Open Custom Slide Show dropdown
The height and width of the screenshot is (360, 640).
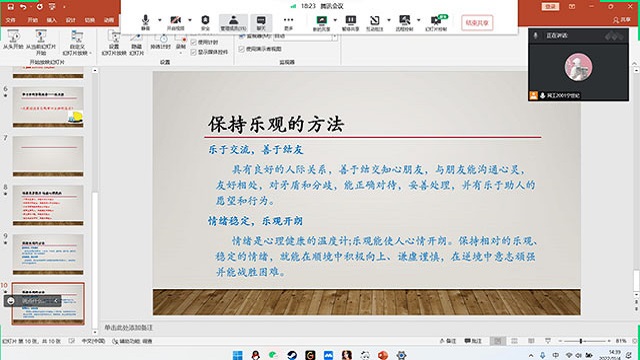[x=77, y=42]
